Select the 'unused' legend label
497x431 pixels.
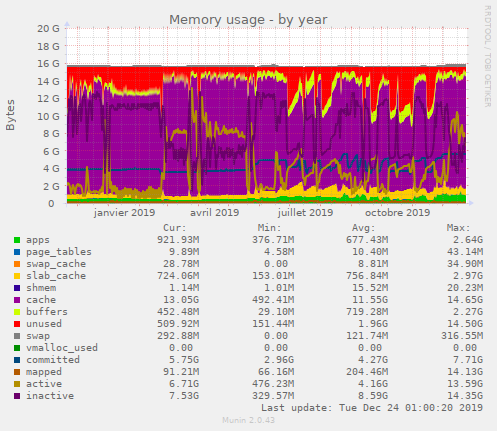[44, 324]
